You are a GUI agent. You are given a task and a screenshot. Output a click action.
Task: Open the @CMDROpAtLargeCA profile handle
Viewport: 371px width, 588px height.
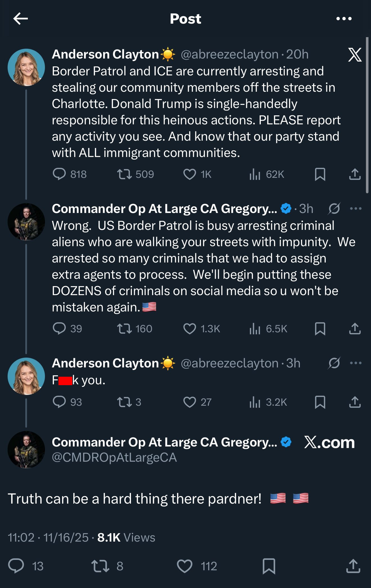(x=114, y=457)
